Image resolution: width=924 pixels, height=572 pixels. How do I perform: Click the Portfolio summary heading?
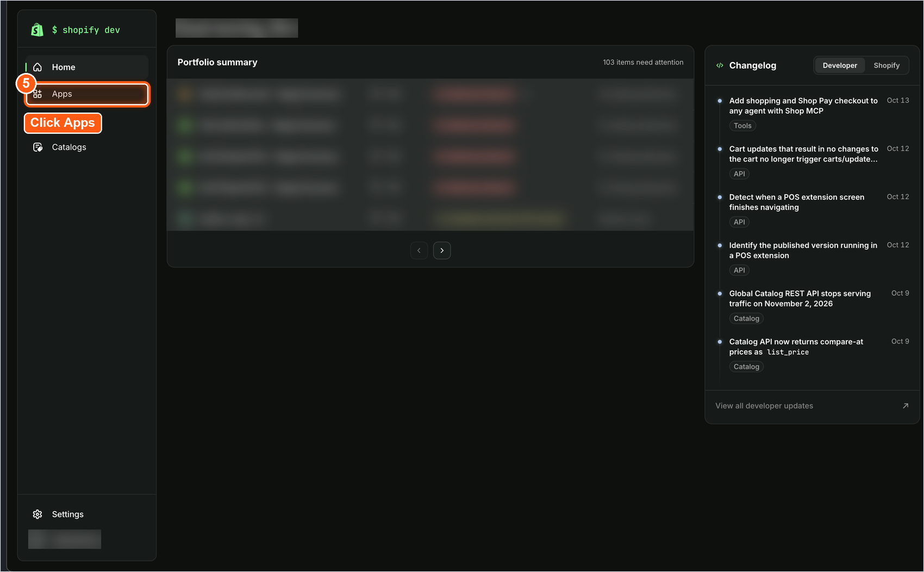(x=217, y=63)
